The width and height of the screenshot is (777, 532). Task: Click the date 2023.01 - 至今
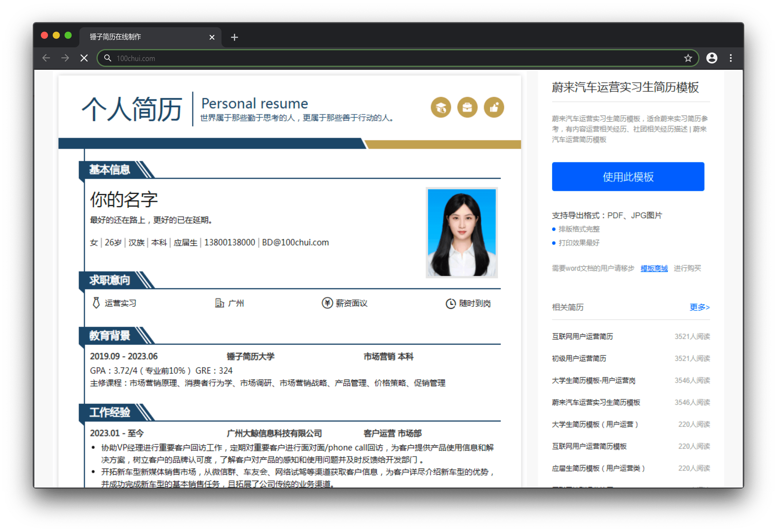coord(117,433)
